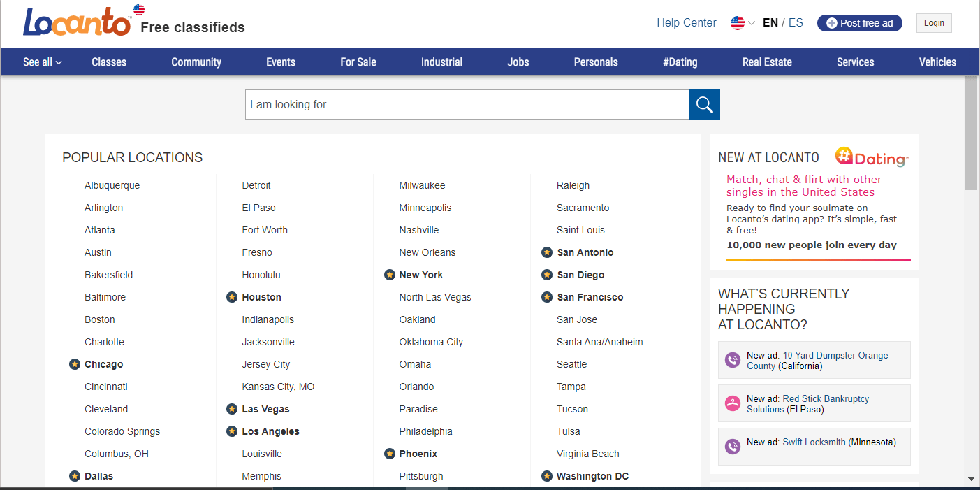Click the star icon beside Phoenix
Image resolution: width=980 pixels, height=490 pixels.
[x=390, y=454]
